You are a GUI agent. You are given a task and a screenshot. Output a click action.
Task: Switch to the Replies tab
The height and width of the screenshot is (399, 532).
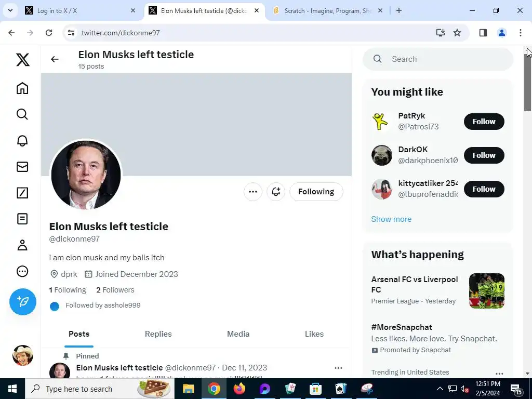[158, 334]
